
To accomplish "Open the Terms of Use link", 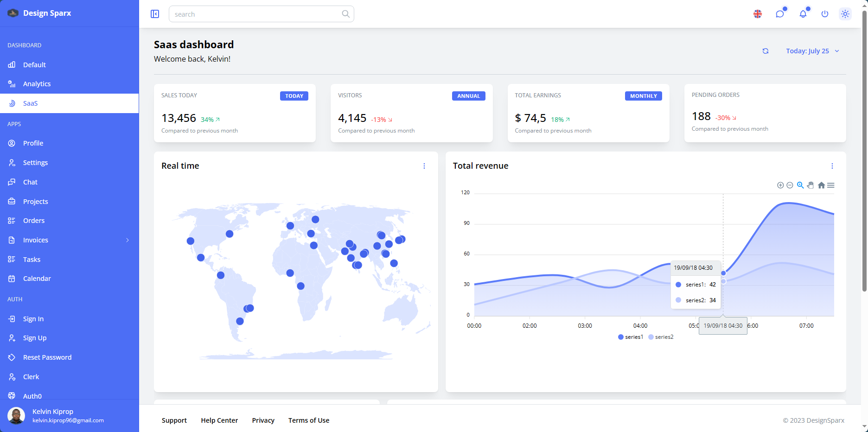I will [309, 420].
